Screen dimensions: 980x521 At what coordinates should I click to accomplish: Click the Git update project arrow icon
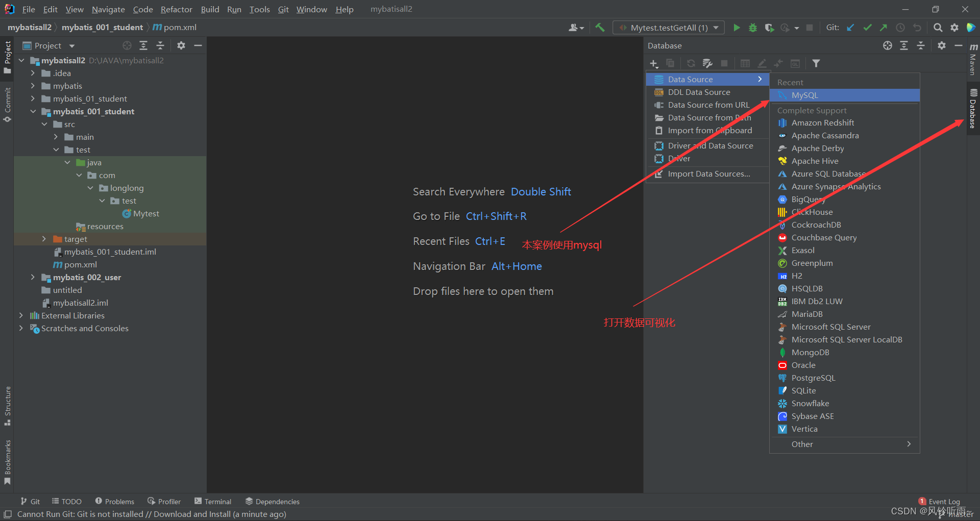pos(850,28)
